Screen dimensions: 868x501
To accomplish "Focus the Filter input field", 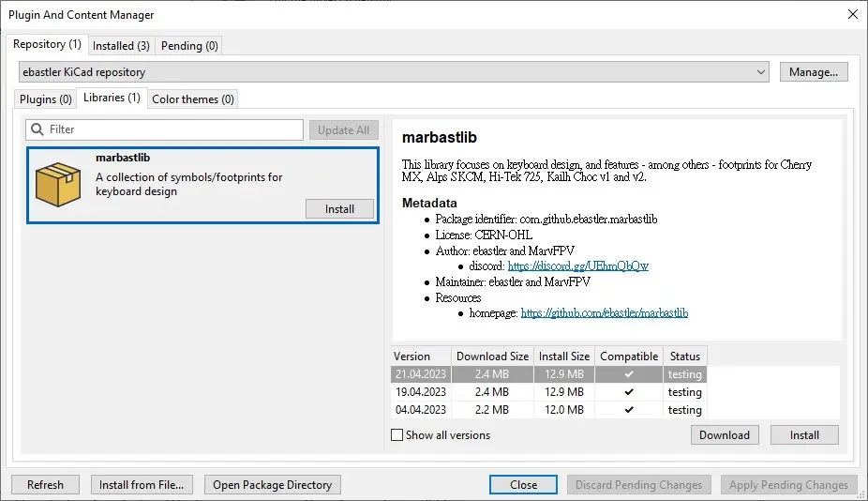I will click(x=164, y=129).
